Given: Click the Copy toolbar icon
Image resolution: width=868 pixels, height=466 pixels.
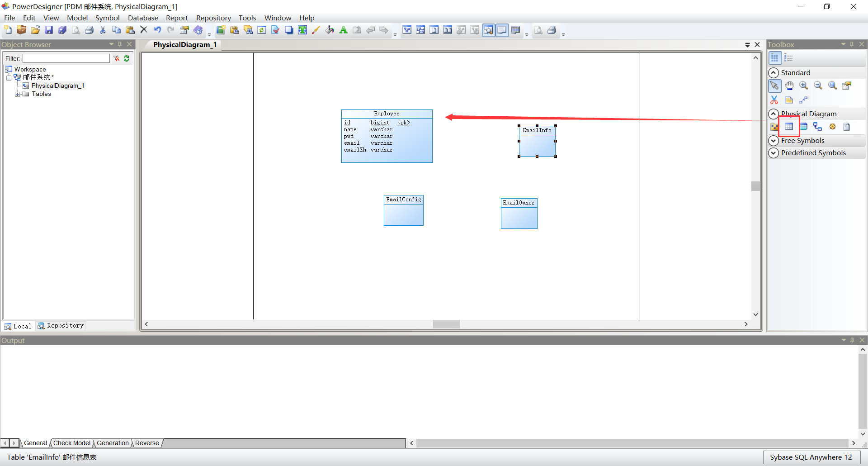Looking at the screenshot, I should (117, 30).
